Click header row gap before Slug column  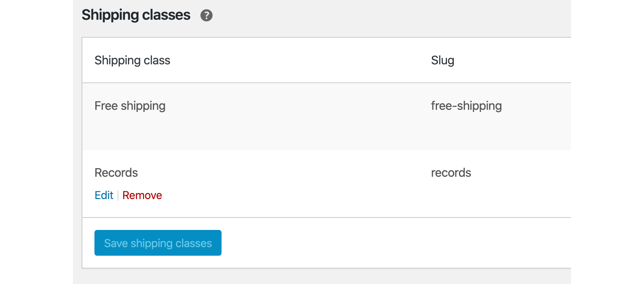pos(301,60)
